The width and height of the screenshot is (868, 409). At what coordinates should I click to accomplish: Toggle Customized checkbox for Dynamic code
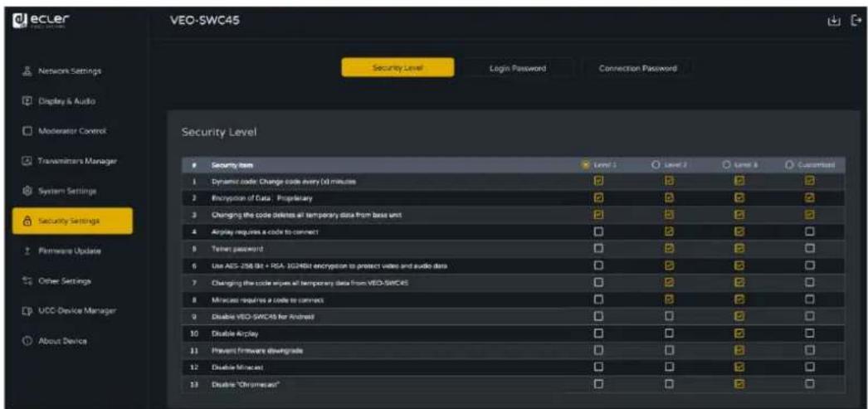click(x=810, y=180)
